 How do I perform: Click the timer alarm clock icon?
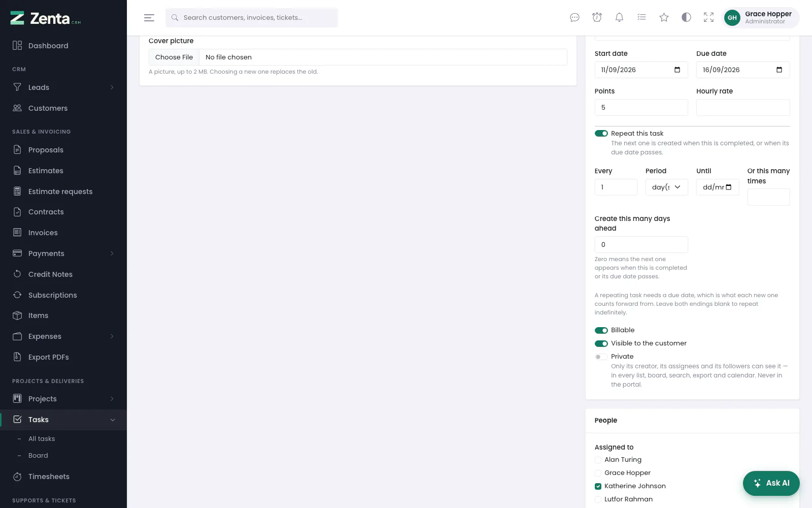point(597,18)
